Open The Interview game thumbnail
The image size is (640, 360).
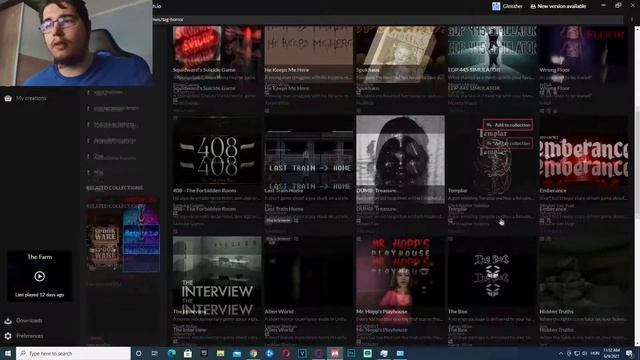(217, 271)
